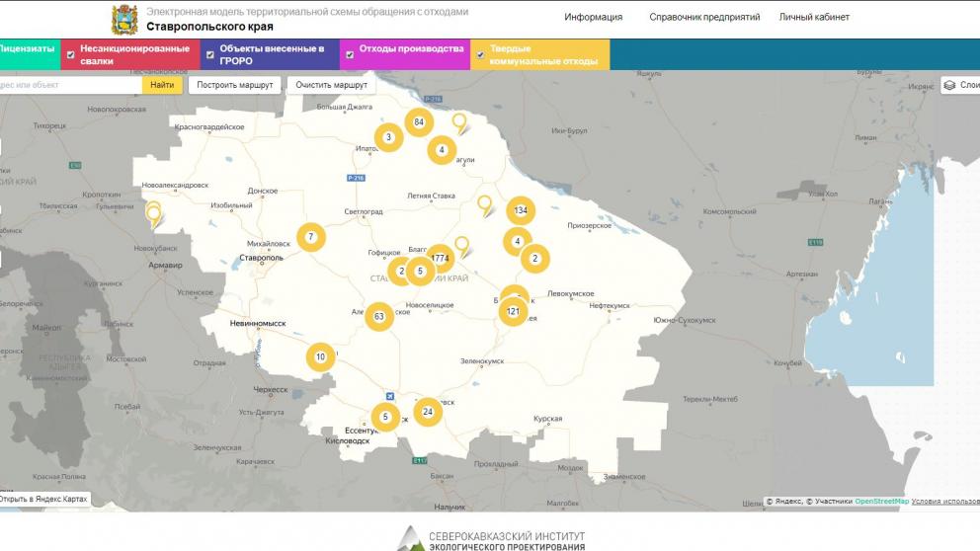980x551 pixels.
Task: Click the cluster marker showing 63
Action: [x=379, y=317]
